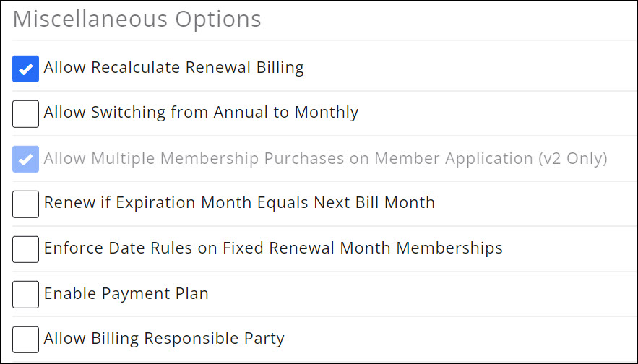Image resolution: width=638 pixels, height=364 pixels.
Task: Click the greyed-out "Allow Multiple Membership Purchases" label
Action: coord(217,158)
